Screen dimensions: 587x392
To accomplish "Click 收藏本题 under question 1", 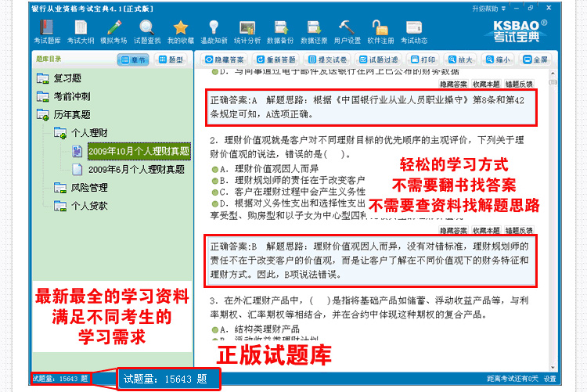I will click(x=486, y=85).
